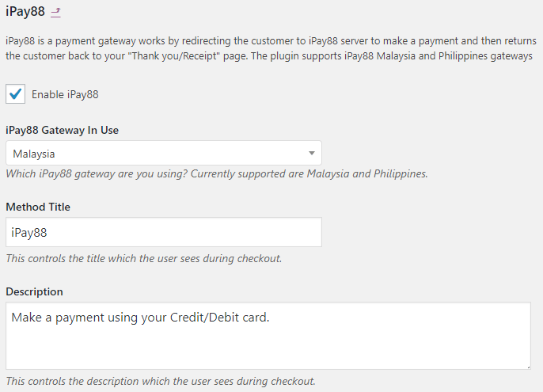Select the "Malaysia" value shown in gateway combo box
Image resolution: width=543 pixels, height=392 pixels.
coord(34,154)
